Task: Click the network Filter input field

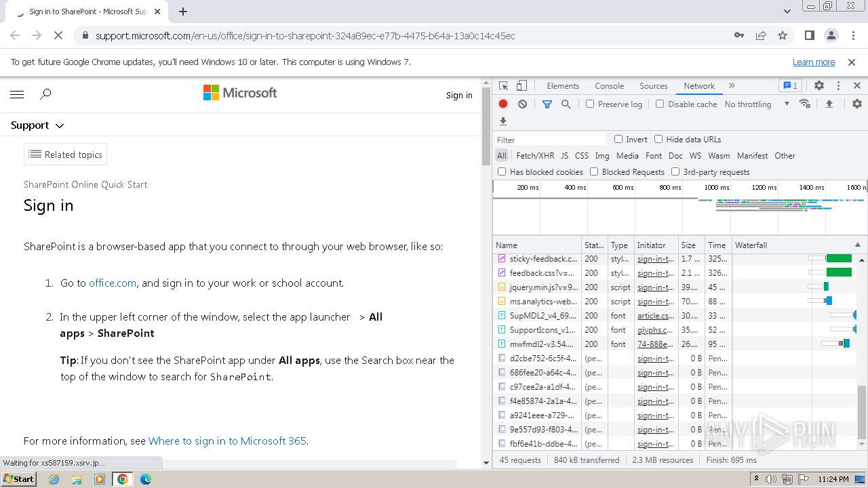Action: pos(549,140)
